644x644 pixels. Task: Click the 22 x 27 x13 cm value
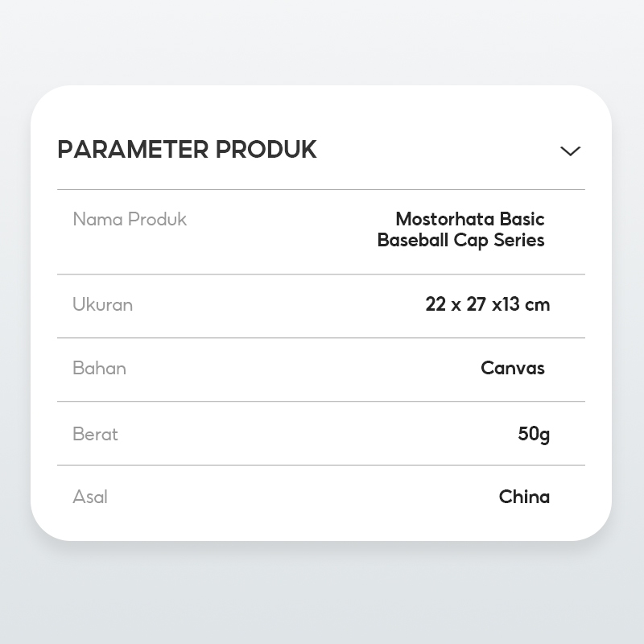coord(487,304)
